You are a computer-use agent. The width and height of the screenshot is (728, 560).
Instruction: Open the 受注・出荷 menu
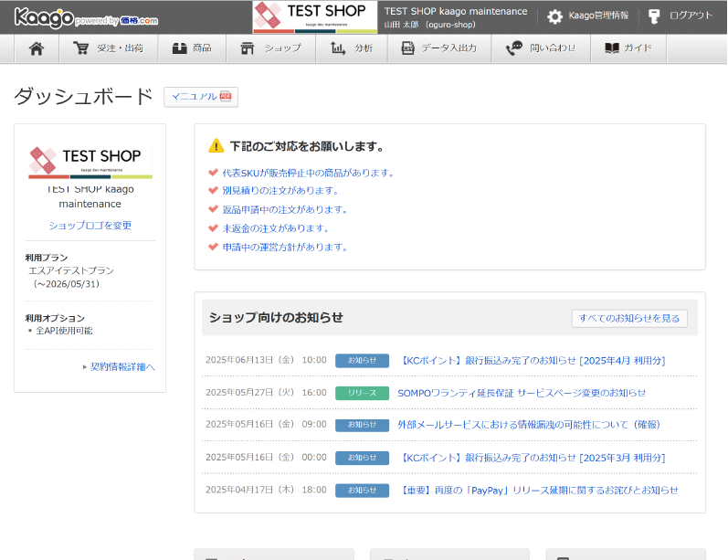coord(109,48)
